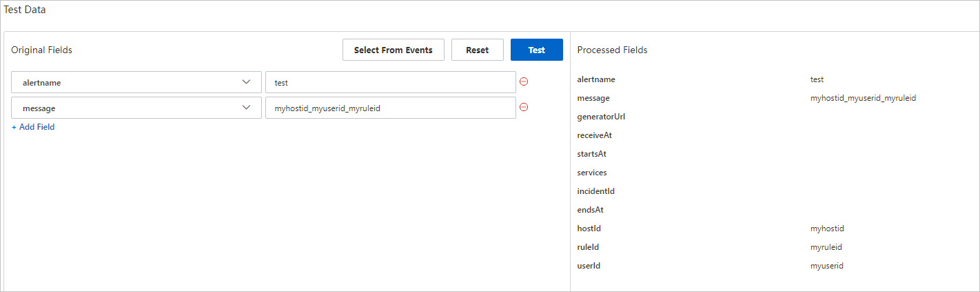Click the + Add Field link
Screen dimensions: 980x292
tap(33, 127)
